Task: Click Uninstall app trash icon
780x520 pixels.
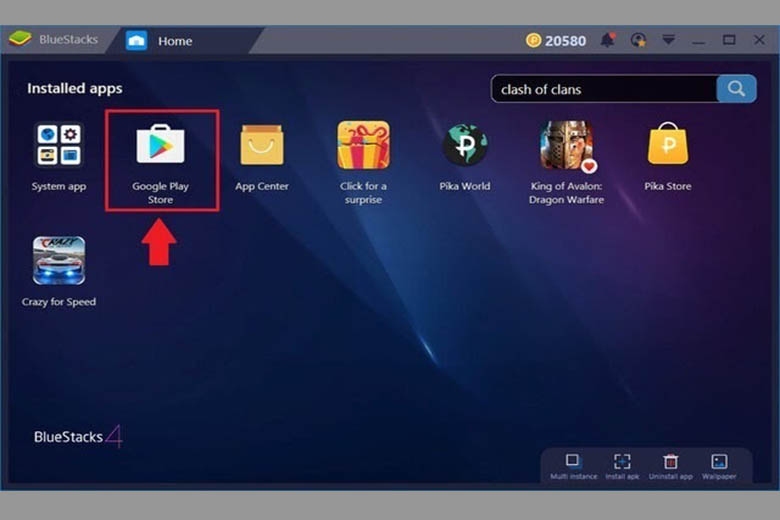Action: tap(671, 467)
